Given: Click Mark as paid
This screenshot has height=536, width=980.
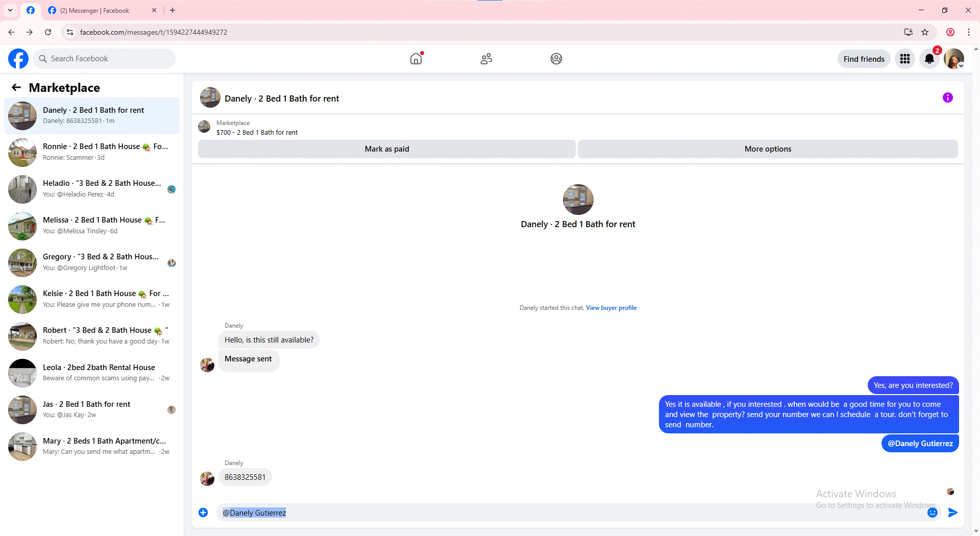Looking at the screenshot, I should pos(387,149).
